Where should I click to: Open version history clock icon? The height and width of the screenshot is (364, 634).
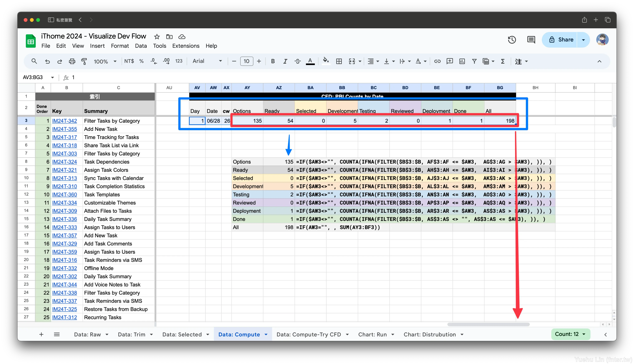512,40
